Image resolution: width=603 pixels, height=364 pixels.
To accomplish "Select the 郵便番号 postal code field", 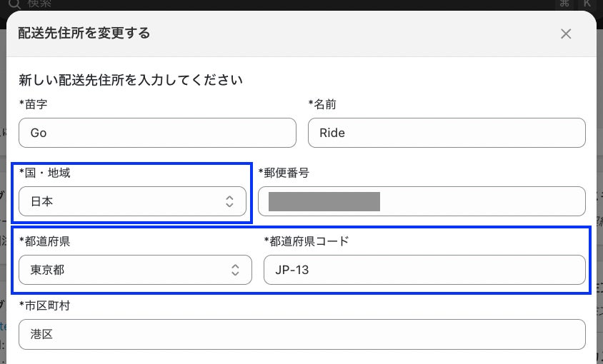I will pyautogui.click(x=422, y=202).
